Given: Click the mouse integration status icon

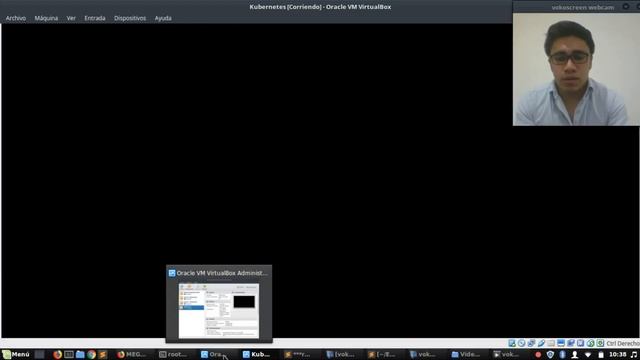Looking at the screenshot, I should tap(590, 343).
